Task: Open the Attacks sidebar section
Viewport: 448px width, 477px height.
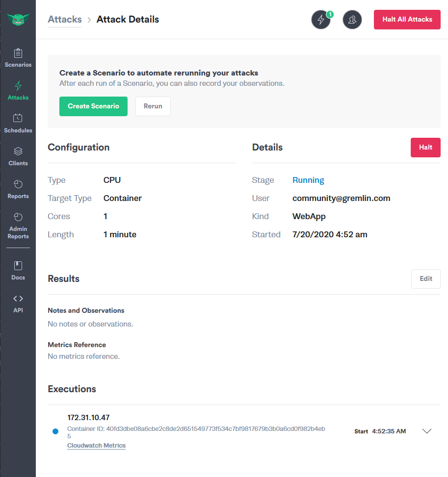Action: [18, 91]
